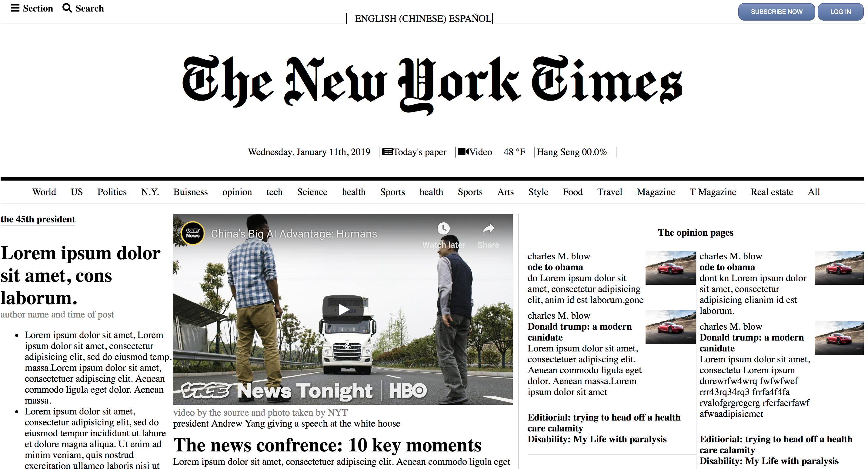Viewport: 868px width, 469px height.
Task: Open first-column ode to obama article
Action: tap(555, 267)
